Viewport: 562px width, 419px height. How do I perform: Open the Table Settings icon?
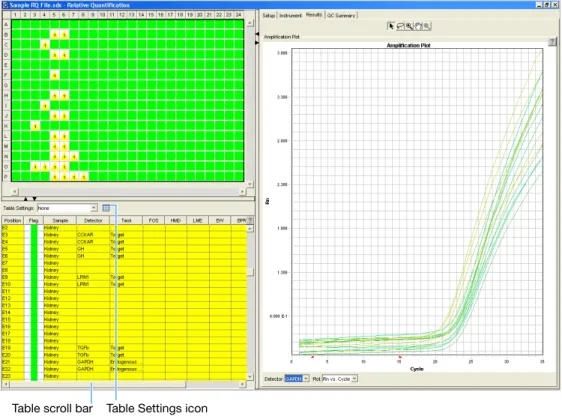coord(106,208)
